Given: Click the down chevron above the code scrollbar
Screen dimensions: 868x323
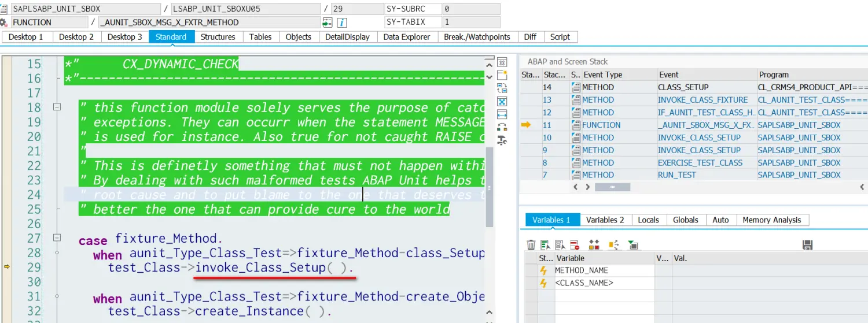Looking at the screenshot, I should (490, 76).
